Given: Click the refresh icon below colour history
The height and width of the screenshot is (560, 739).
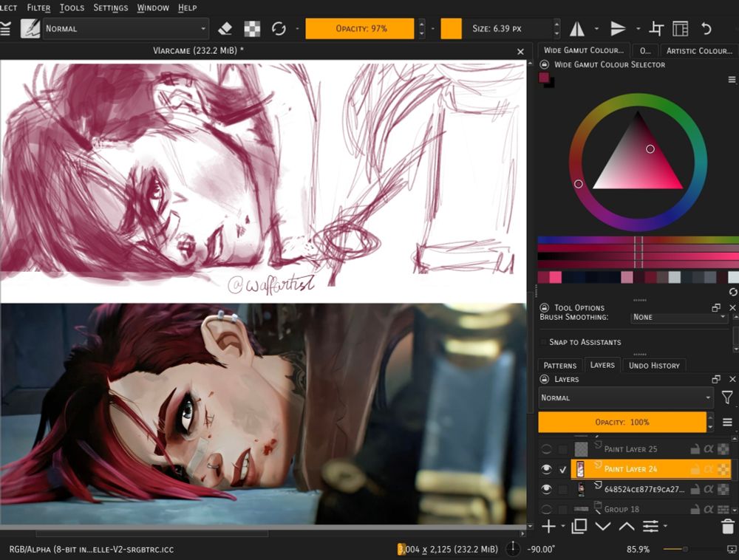Looking at the screenshot, I should tap(733, 292).
